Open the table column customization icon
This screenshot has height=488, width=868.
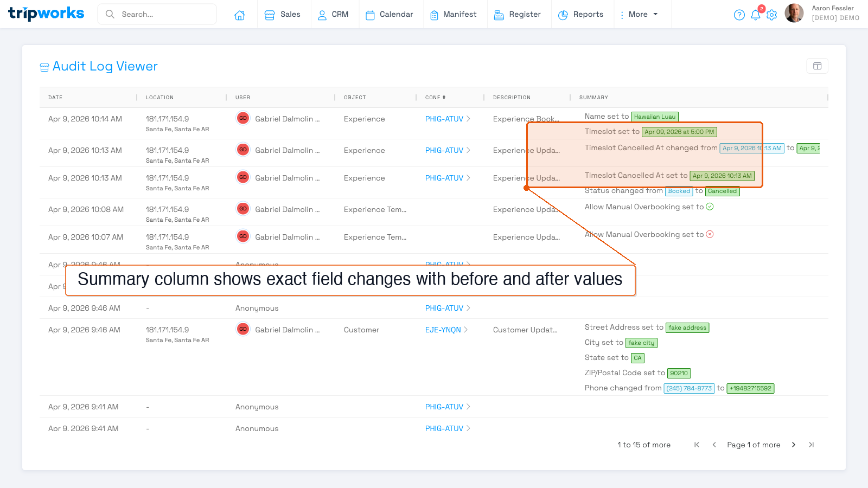(817, 66)
